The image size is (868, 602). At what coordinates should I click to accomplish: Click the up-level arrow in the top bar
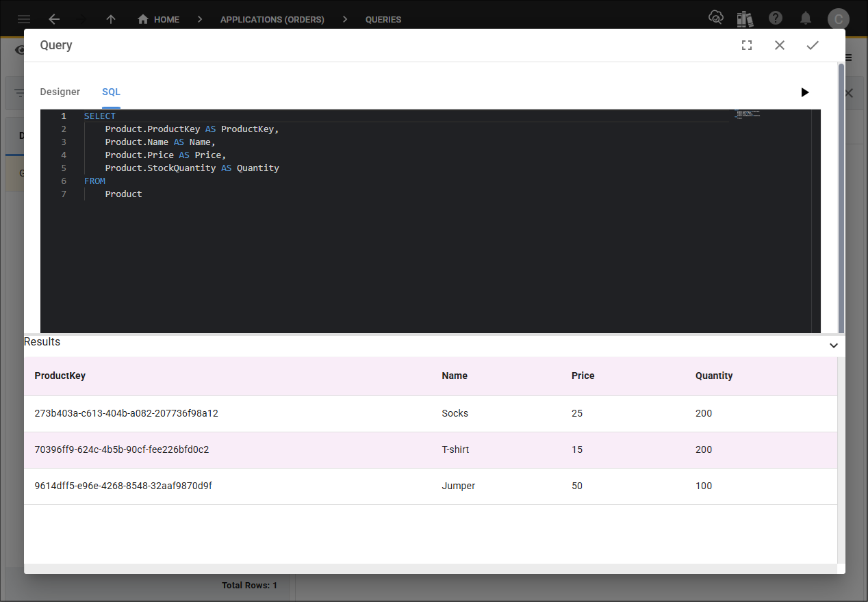coord(110,19)
